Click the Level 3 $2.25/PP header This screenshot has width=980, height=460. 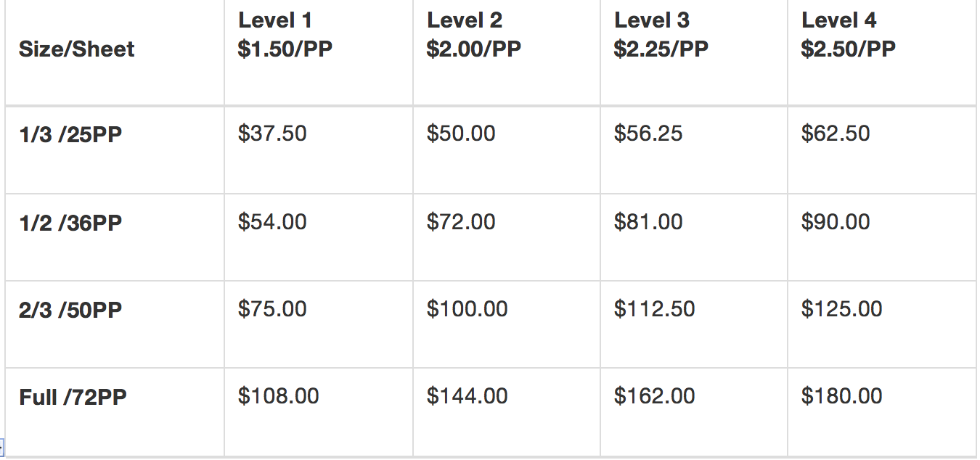(661, 35)
